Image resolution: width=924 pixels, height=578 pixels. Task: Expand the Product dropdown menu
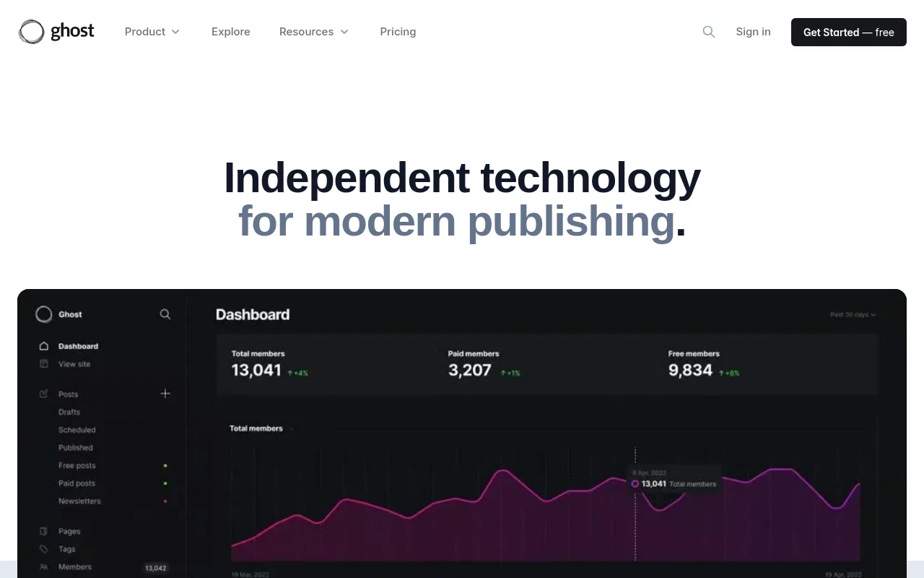(x=152, y=32)
